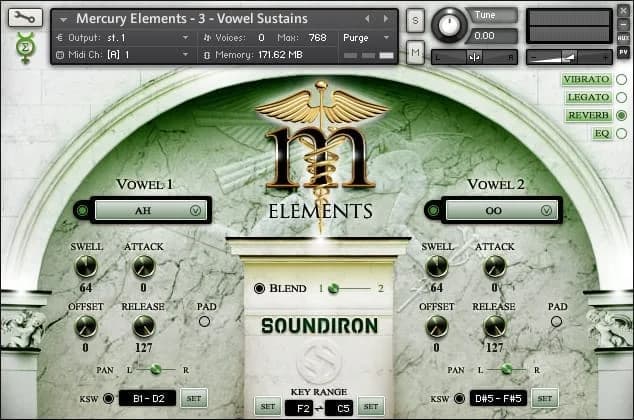The image size is (634, 420).
Task: Close the instrument with the X button
Action: coord(623,11)
